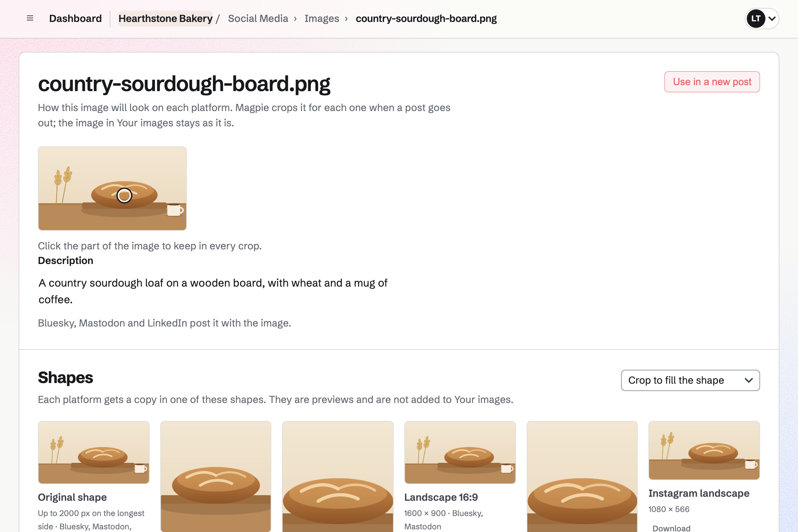The image size is (798, 532).
Task: Click the Original shape heading
Action: click(72, 497)
